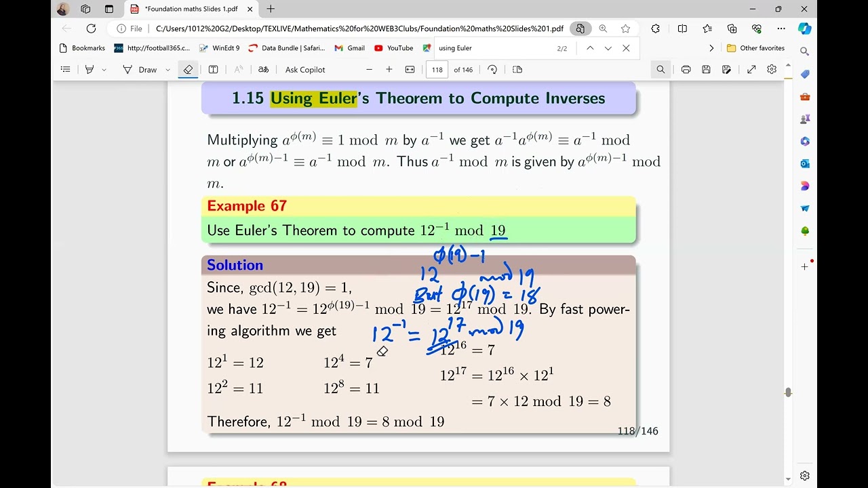Open Ask Copilot for this PDF
The image size is (868, 488).
[x=305, y=69]
